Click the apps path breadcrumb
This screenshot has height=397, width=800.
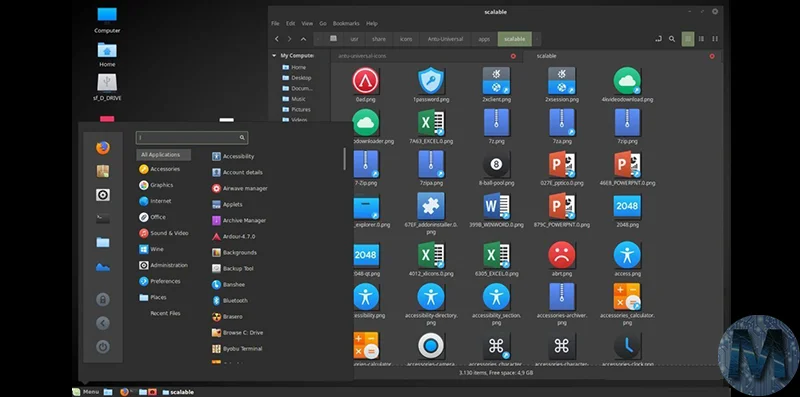point(484,39)
